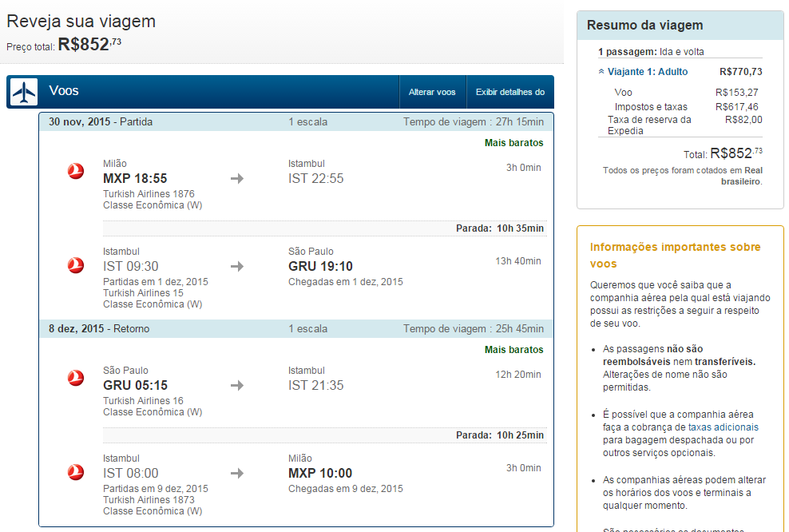Open Alterar voos to change flights
Viewport: 789px width, 532px height.
click(432, 92)
